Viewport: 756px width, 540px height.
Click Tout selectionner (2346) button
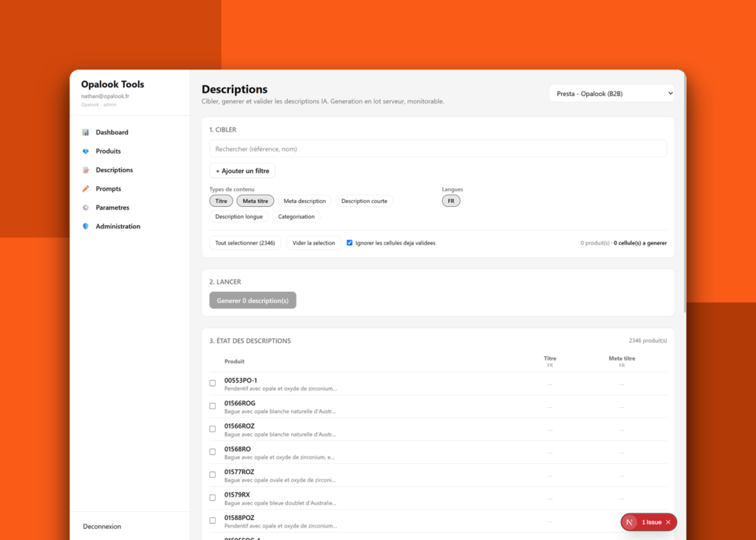pyautogui.click(x=245, y=243)
